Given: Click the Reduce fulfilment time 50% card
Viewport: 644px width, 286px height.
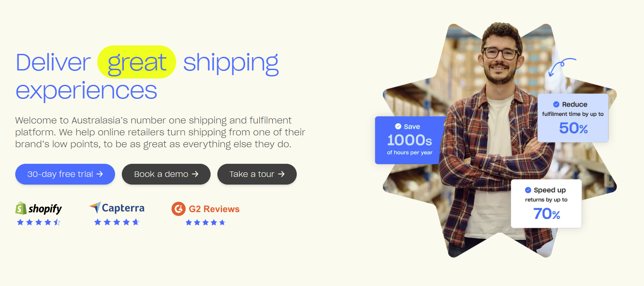Looking at the screenshot, I should pos(573,118).
